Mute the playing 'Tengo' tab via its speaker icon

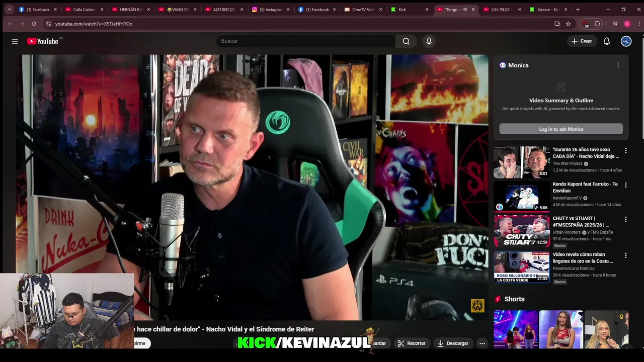click(x=465, y=10)
